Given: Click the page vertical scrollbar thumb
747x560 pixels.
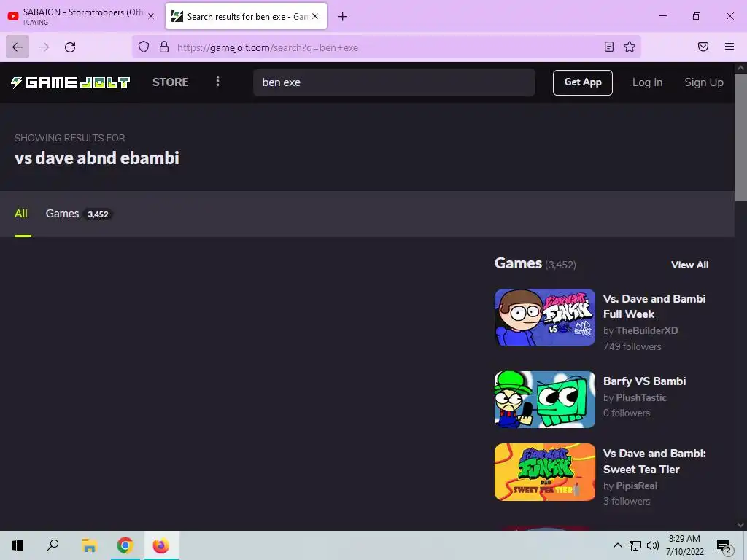Looking at the screenshot, I should 740,137.
